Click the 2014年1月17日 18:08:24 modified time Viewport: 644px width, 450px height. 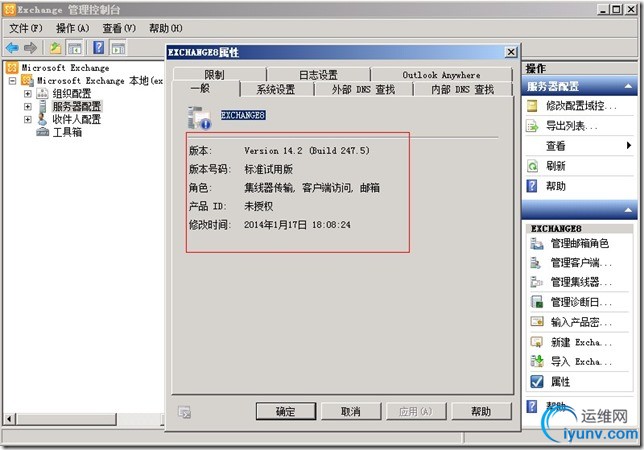pos(297,225)
